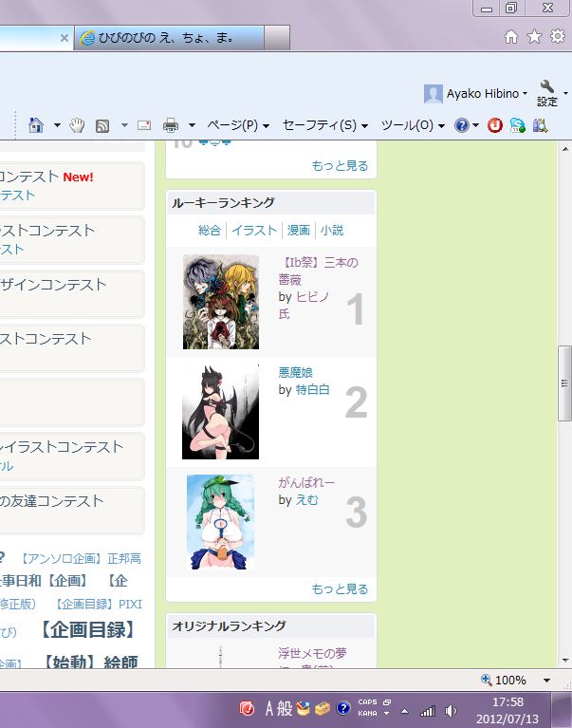Click the scrollbar up arrow
Screen dimensions: 572x728
pos(564,149)
